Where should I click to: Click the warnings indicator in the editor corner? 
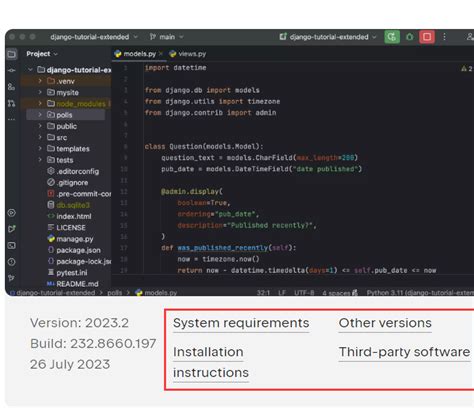(467, 69)
